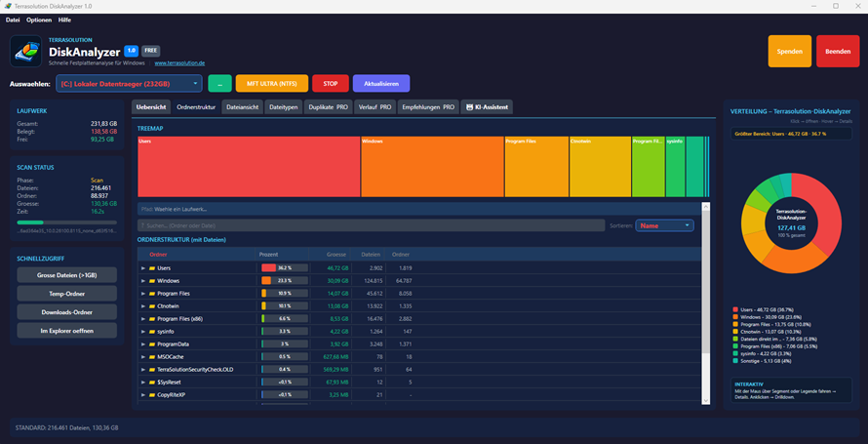868x444 pixels.
Task: Click the Downloads-Ordner button
Action: pyautogui.click(x=67, y=311)
